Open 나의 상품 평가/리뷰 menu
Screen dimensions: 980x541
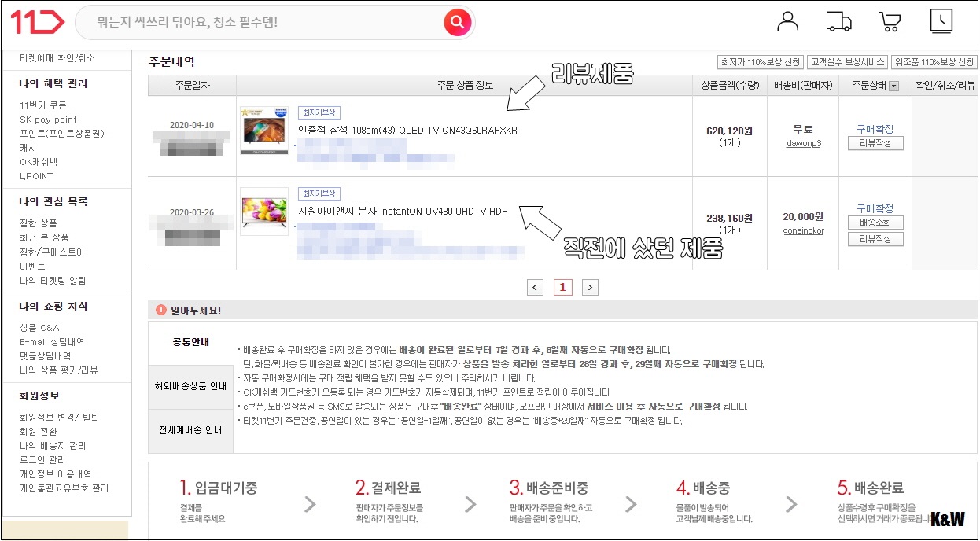tap(59, 370)
